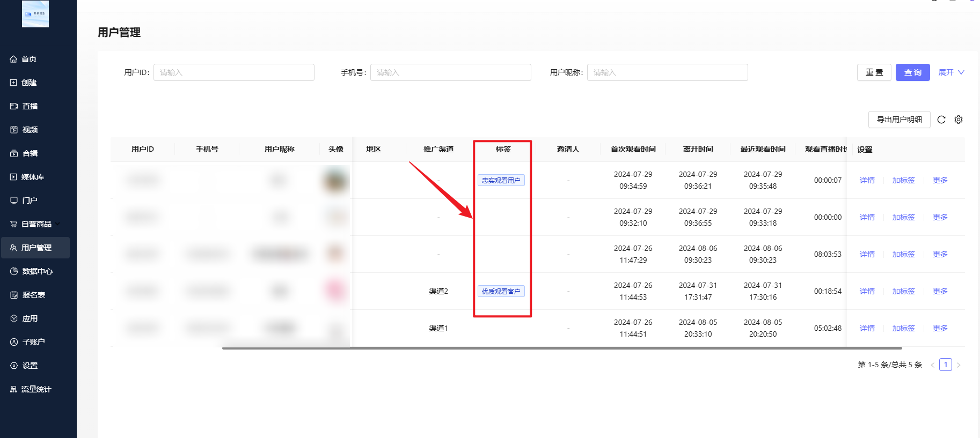980x438 pixels.
Task: Click the cart icon beside 自营商品
Action: (13, 224)
